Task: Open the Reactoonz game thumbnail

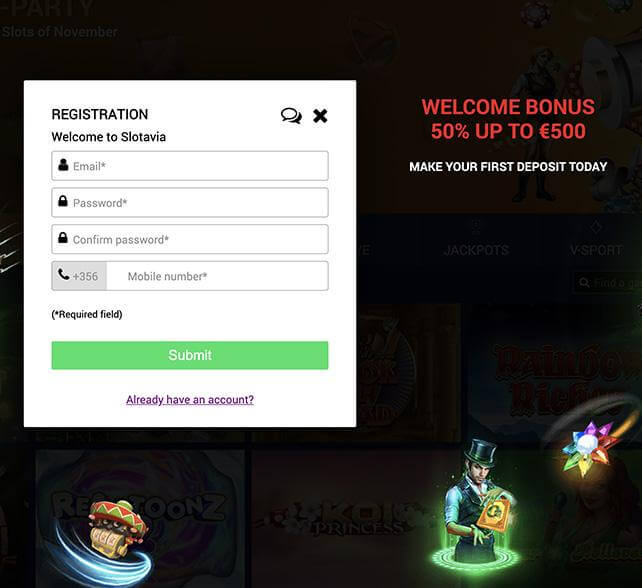Action: pyautogui.click(x=140, y=518)
